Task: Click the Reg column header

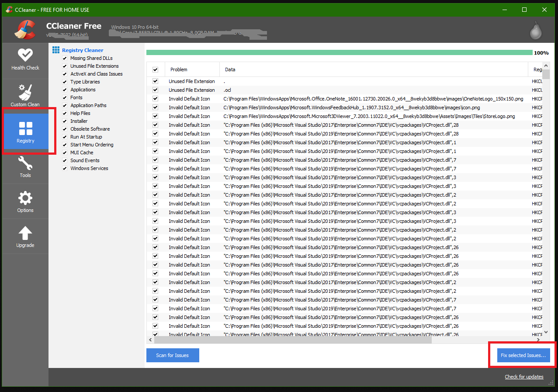Action: pos(535,69)
